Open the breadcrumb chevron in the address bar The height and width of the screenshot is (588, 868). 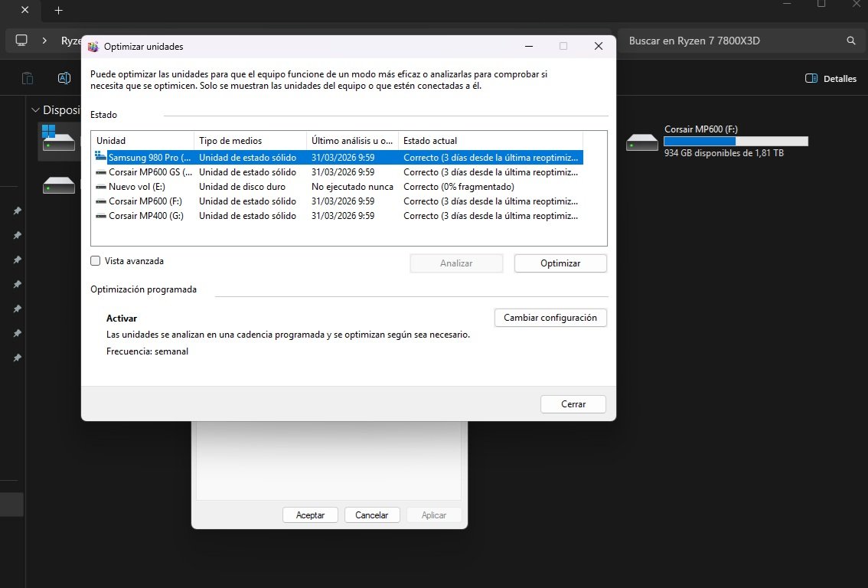pos(44,41)
